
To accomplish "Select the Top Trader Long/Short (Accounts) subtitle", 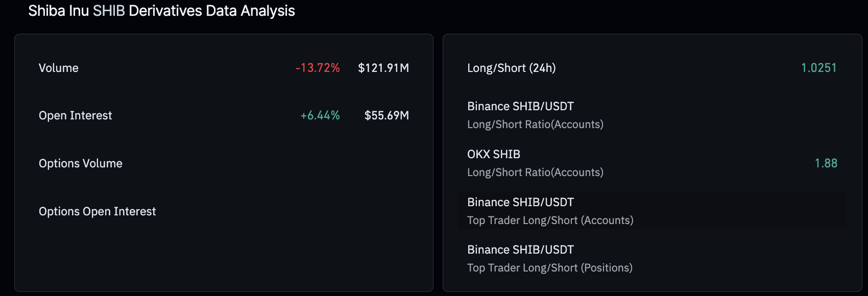I will coord(550,220).
